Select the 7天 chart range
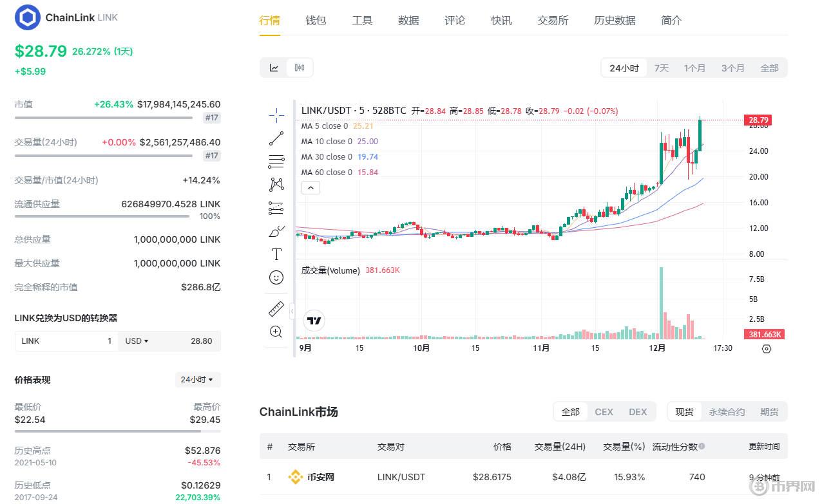 click(662, 68)
